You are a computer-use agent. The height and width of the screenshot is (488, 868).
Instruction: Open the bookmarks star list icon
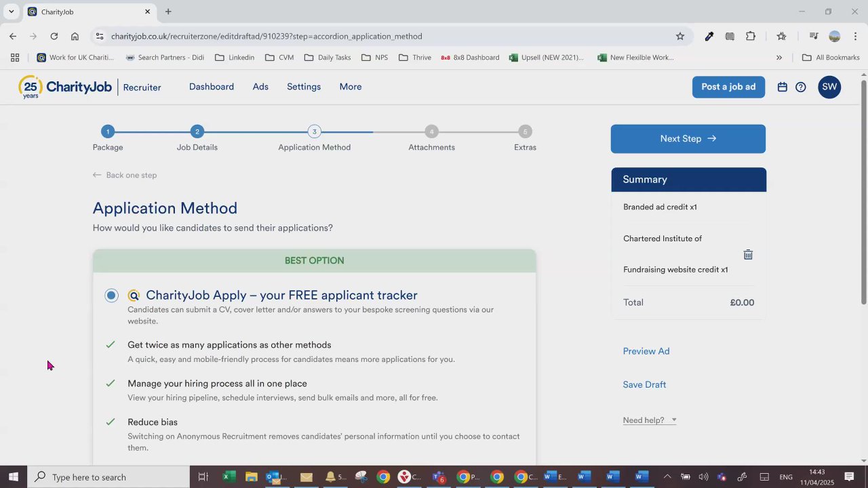pos(782,37)
